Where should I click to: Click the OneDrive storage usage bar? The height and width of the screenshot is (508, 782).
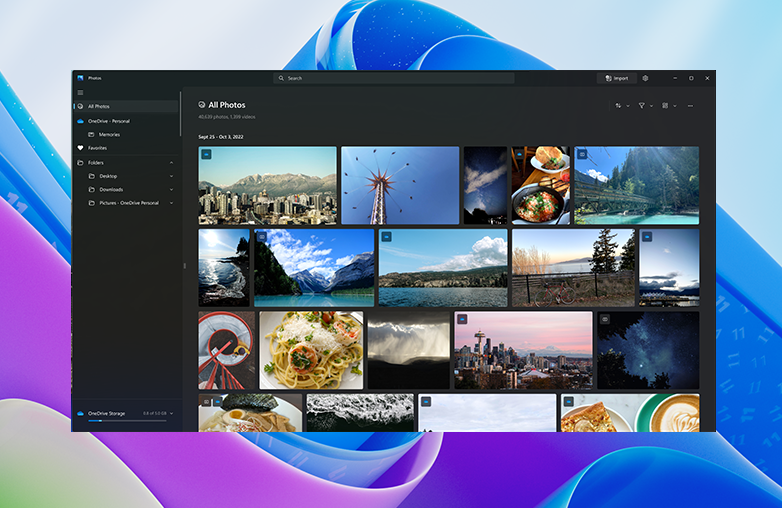[127, 421]
